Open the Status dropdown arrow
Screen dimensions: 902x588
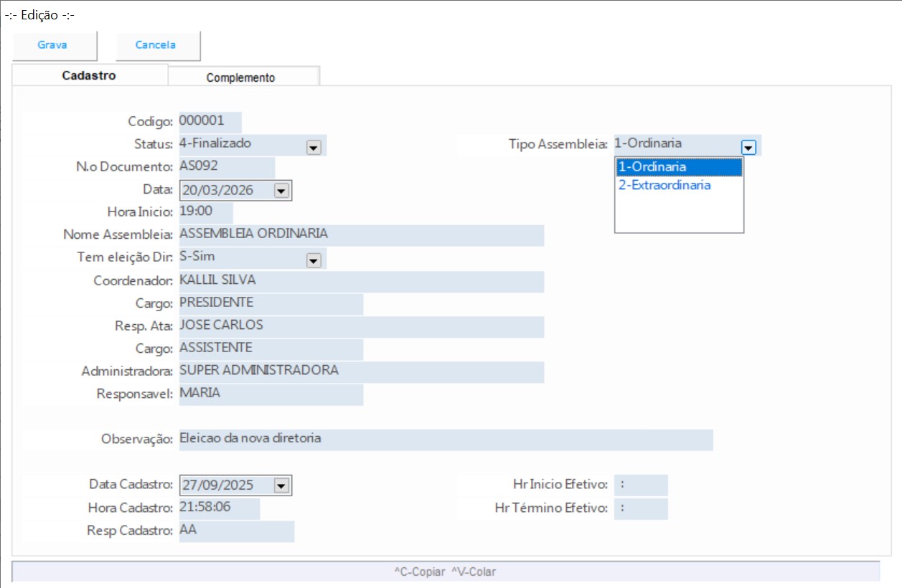tap(313, 147)
